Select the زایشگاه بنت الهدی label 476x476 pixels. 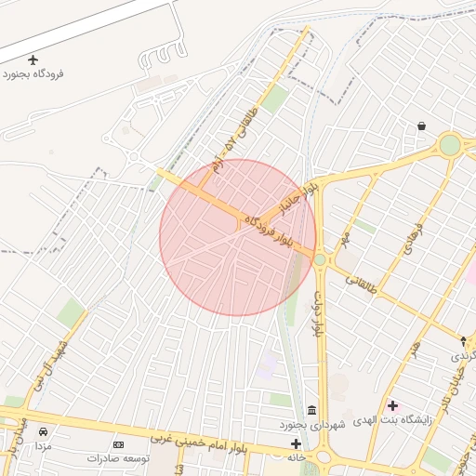(392, 420)
